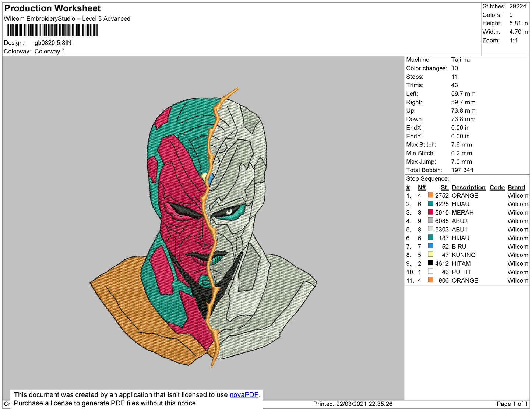Click the Min Stitch value 0.2 mm
532x411 pixels.
pos(461,153)
